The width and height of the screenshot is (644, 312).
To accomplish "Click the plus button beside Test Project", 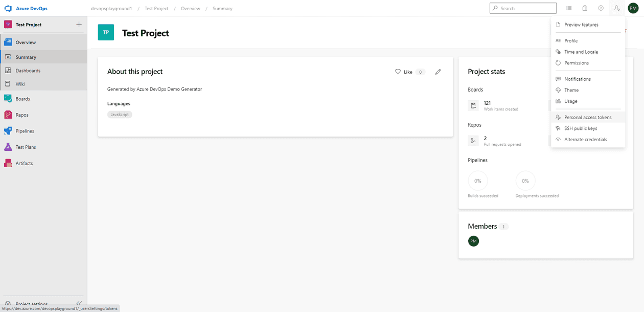I will (79, 25).
